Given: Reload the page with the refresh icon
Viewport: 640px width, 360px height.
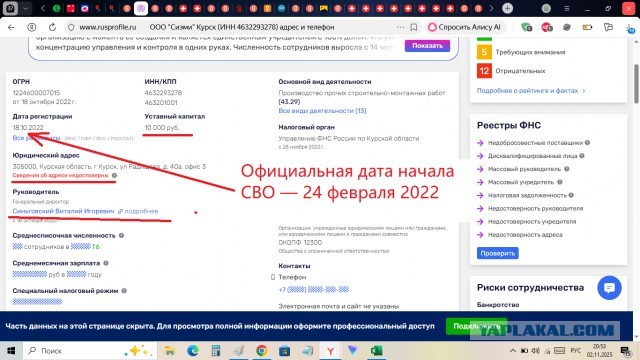Looking at the screenshot, I should (x=52, y=27).
